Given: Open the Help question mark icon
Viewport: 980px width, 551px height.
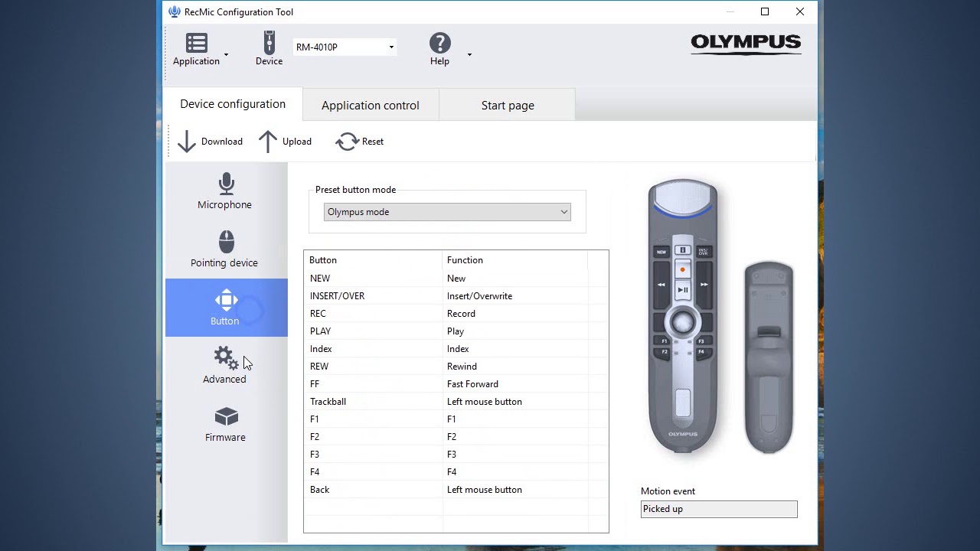Looking at the screenshot, I should pyautogui.click(x=440, y=43).
